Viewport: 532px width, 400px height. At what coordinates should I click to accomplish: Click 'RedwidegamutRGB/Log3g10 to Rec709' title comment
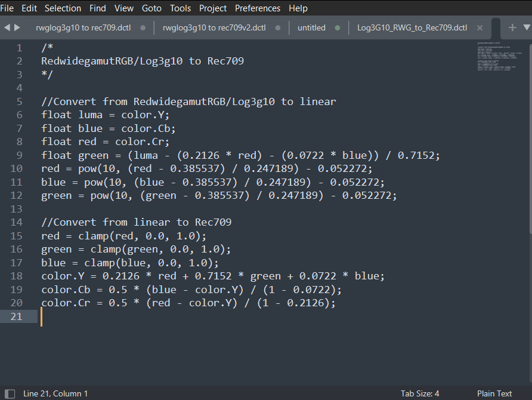[x=143, y=61]
